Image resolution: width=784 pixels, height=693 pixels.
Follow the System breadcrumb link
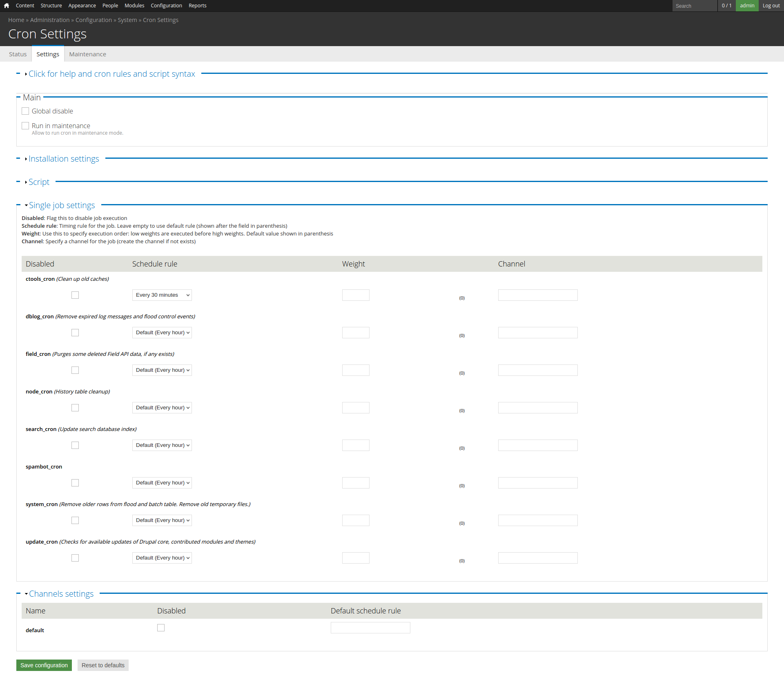click(x=127, y=20)
